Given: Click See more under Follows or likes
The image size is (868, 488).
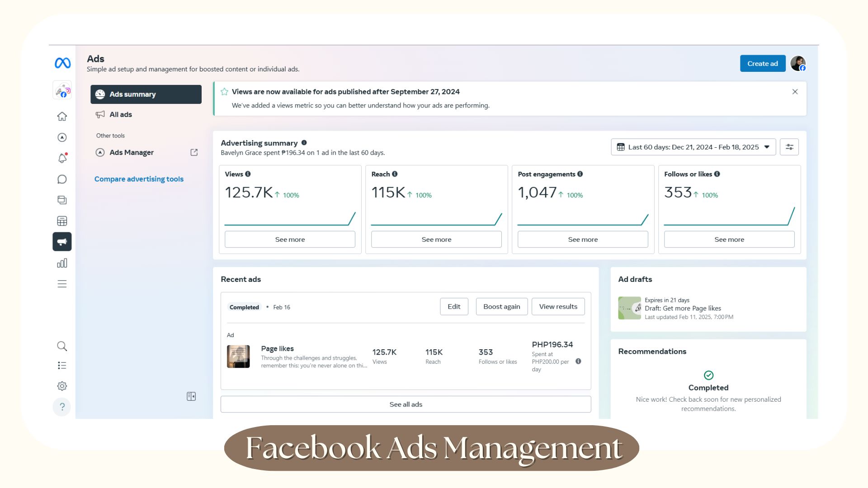Looking at the screenshot, I should pos(729,239).
